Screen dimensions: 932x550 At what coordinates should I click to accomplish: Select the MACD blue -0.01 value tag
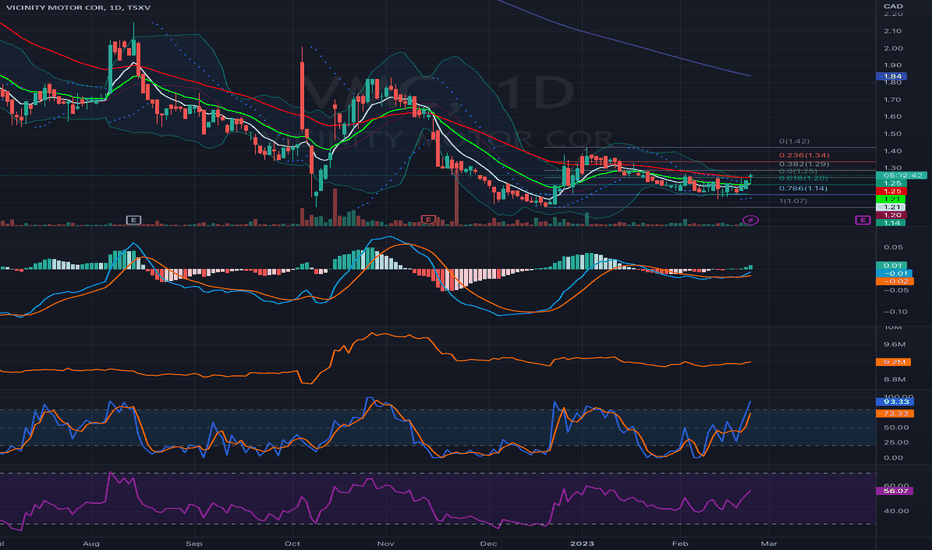coord(894,273)
